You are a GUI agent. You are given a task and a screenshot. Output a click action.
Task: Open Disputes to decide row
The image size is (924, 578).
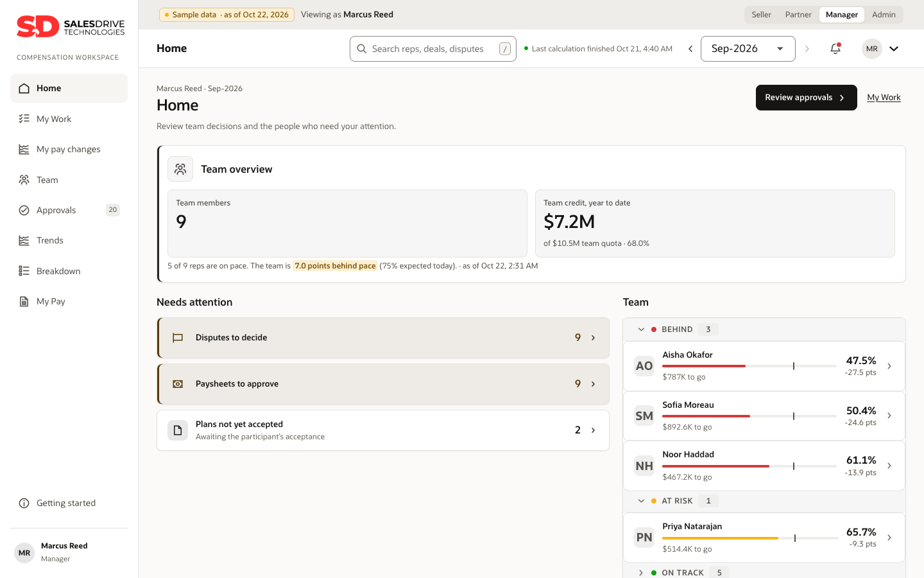coord(383,338)
